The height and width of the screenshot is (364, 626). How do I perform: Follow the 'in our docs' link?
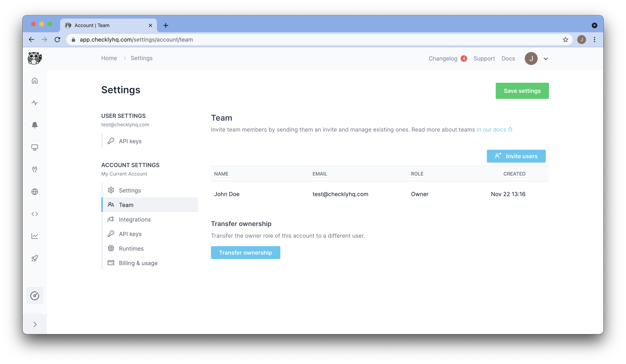pos(491,130)
